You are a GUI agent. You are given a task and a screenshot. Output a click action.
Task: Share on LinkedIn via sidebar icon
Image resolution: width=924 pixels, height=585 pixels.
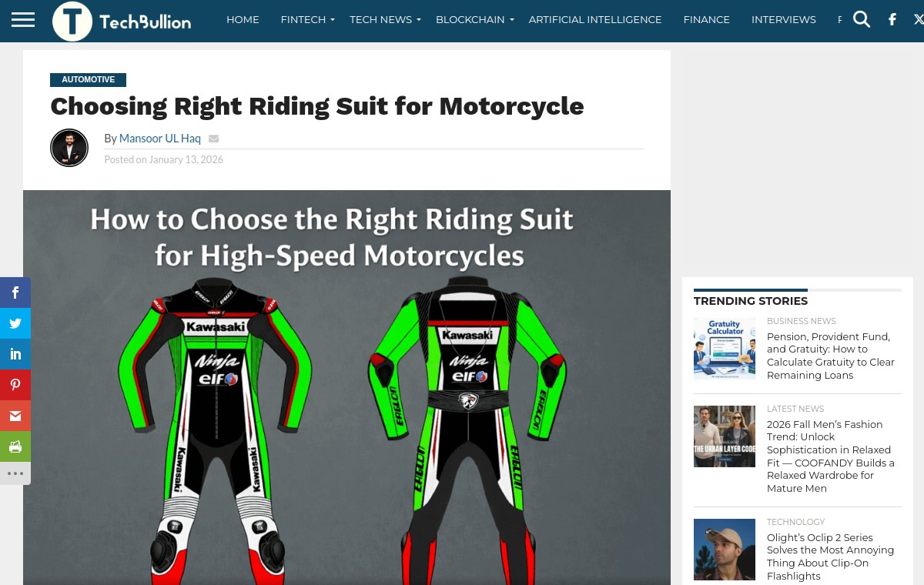[x=15, y=354]
